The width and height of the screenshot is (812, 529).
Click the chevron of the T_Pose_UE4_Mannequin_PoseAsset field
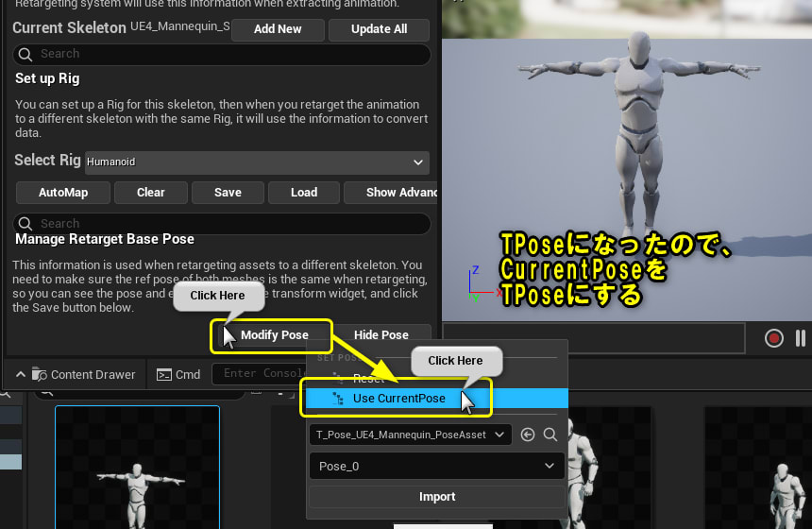[x=499, y=435]
